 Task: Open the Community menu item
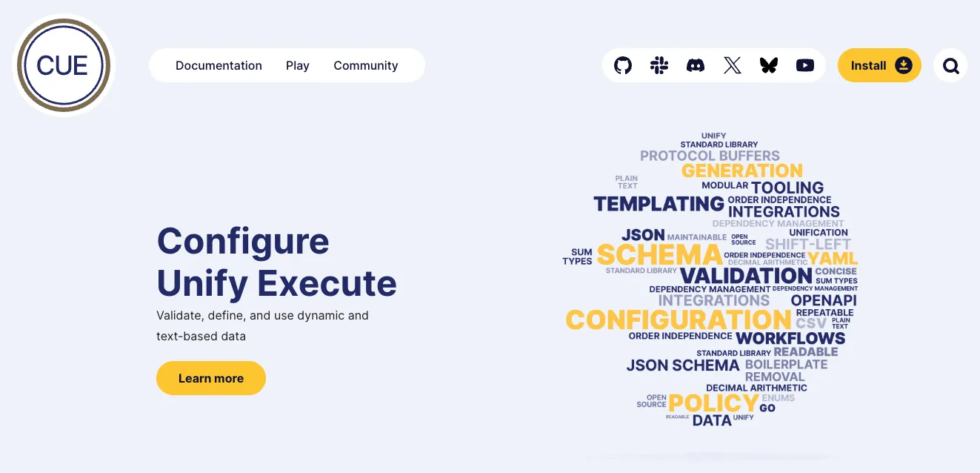(x=366, y=65)
